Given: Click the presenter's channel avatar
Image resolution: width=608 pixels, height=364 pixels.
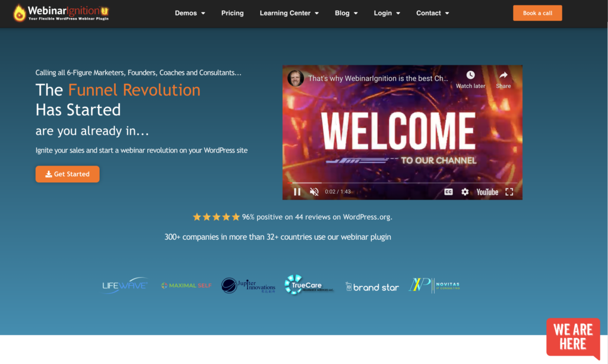Looking at the screenshot, I should [x=295, y=78].
